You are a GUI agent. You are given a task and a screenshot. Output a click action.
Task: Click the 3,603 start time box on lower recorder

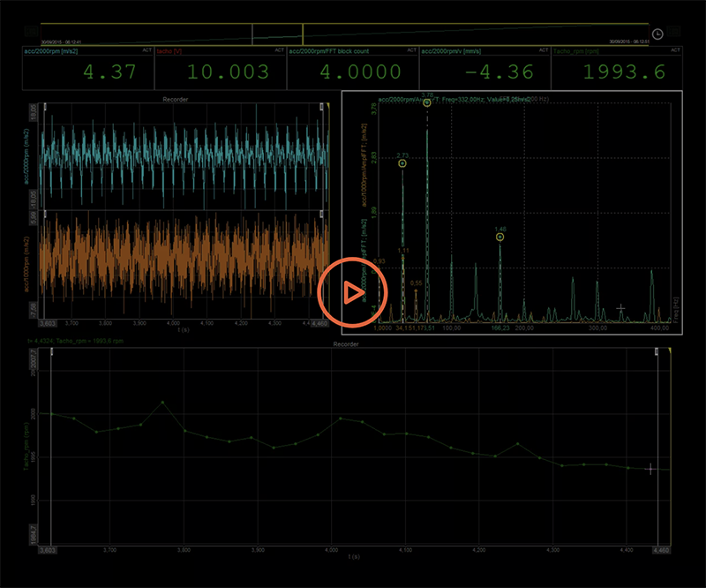(x=50, y=549)
